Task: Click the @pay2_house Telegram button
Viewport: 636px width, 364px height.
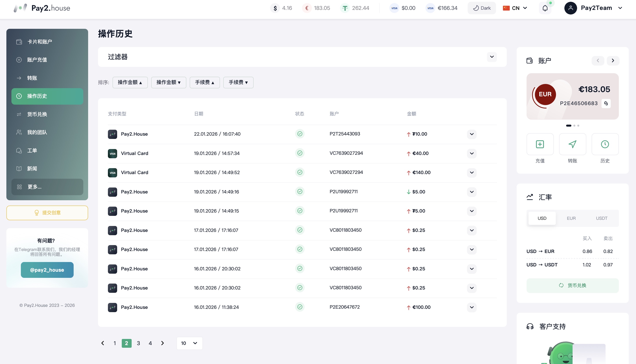Action: 47,270
